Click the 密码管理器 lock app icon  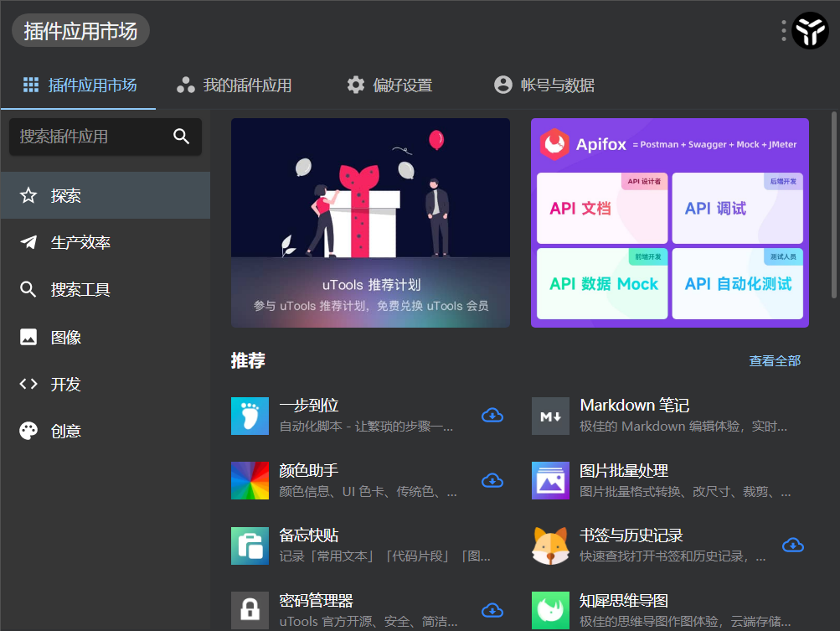[x=250, y=610]
